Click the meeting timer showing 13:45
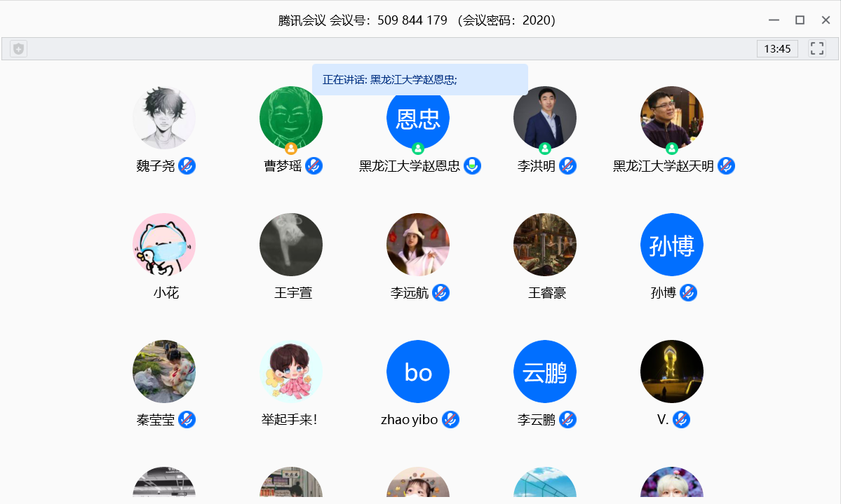This screenshot has height=504, width=841. (x=777, y=49)
